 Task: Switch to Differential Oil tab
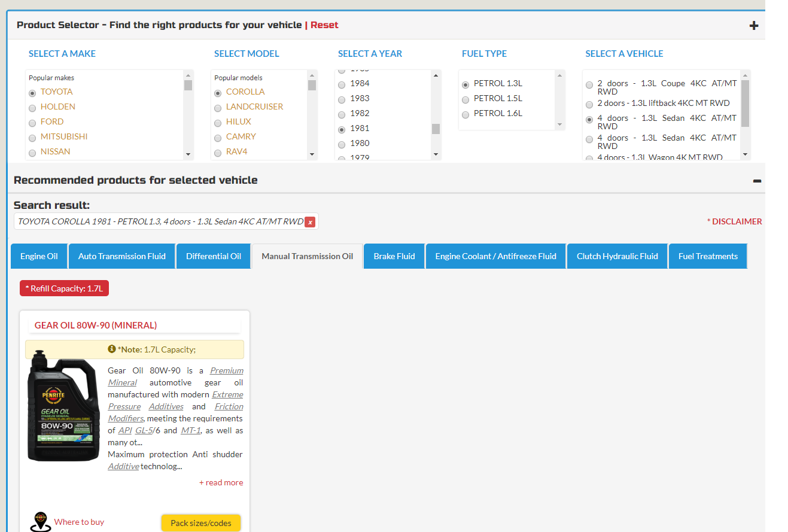point(214,256)
